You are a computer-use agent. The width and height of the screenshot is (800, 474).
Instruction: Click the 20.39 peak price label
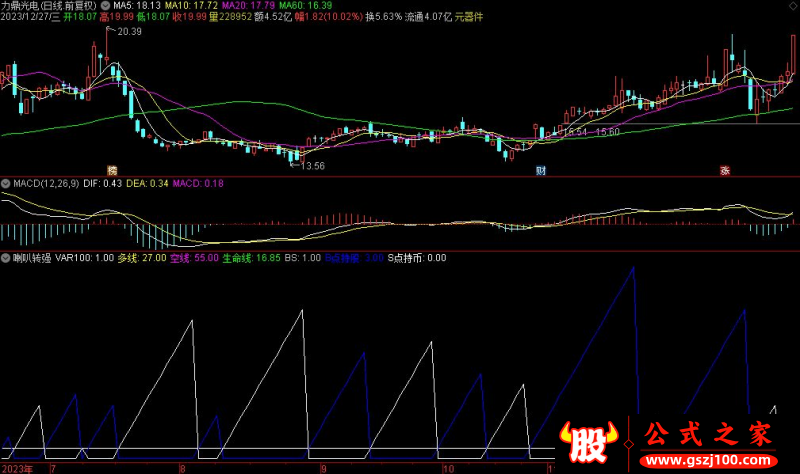(130, 32)
